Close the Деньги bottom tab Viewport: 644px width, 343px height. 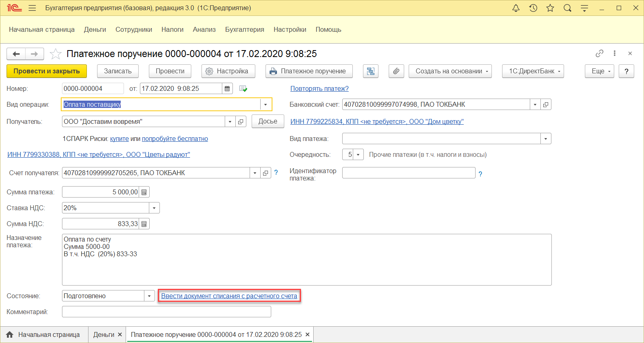pyautogui.click(x=120, y=334)
